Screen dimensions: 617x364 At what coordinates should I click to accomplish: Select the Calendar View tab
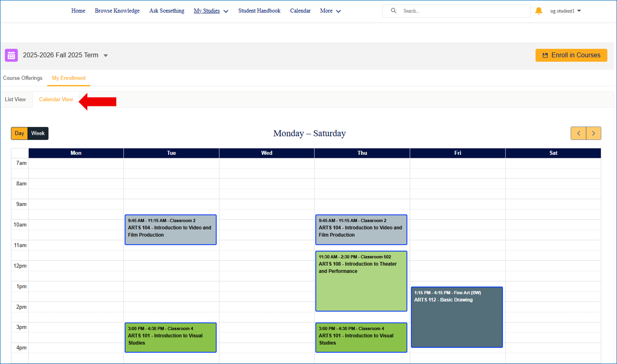pos(56,99)
